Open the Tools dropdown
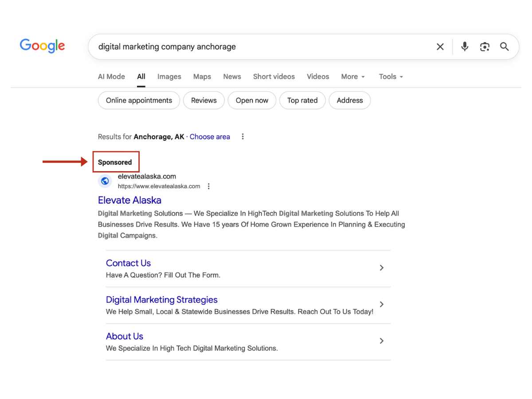This screenshot has width=532, height=399. click(391, 76)
